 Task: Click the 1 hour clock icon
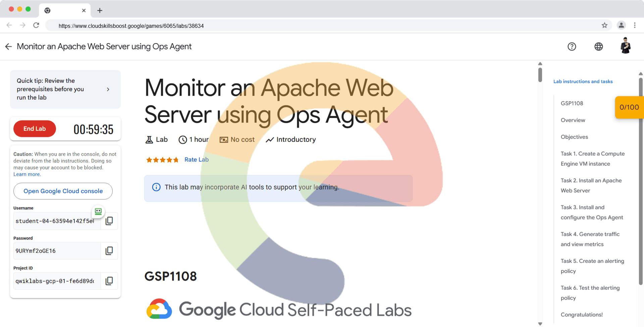183,140
